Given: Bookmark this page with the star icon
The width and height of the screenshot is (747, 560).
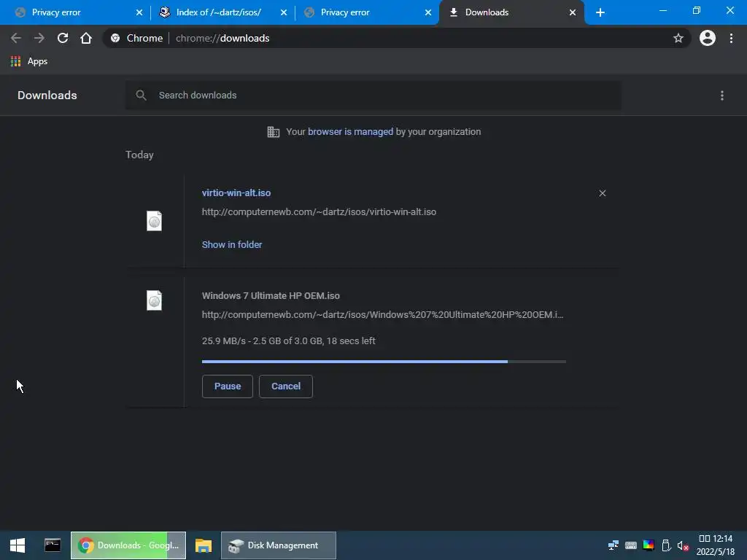Looking at the screenshot, I should pos(678,38).
